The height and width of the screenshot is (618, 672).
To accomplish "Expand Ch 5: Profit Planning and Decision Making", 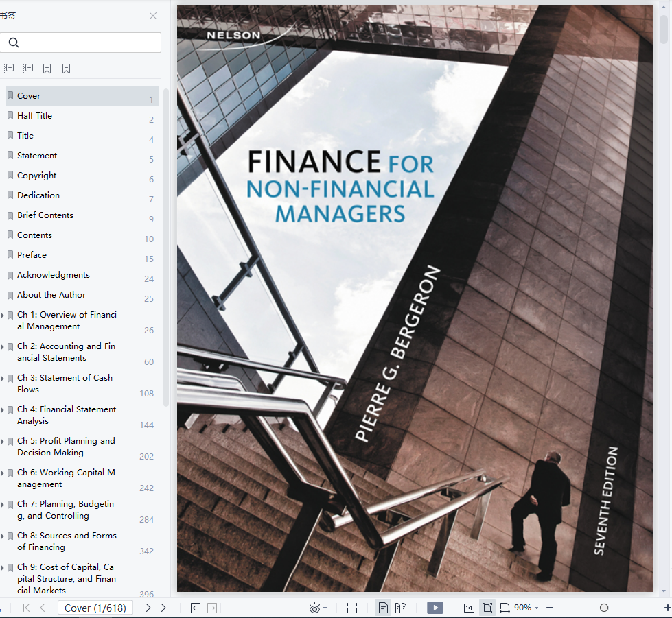I will (3, 442).
